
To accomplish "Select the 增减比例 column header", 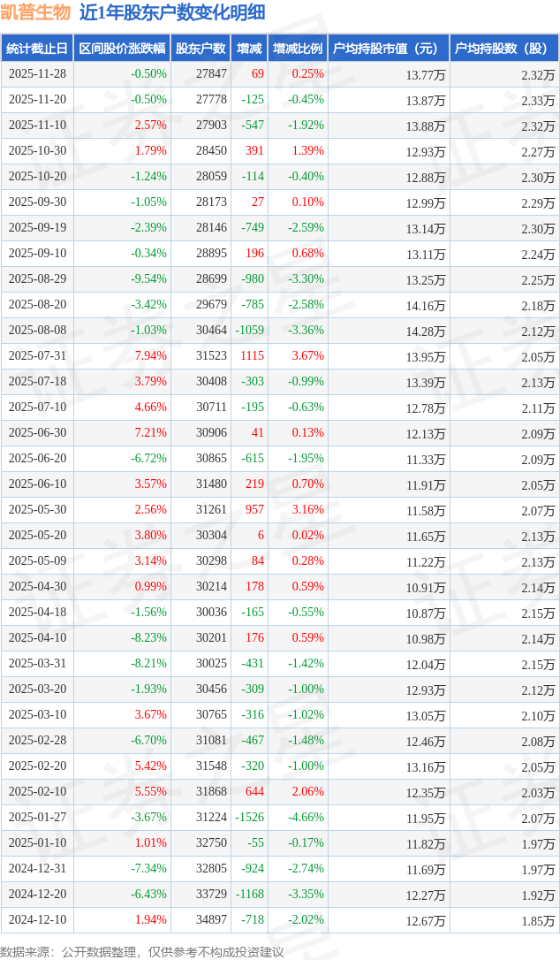I will [x=298, y=49].
